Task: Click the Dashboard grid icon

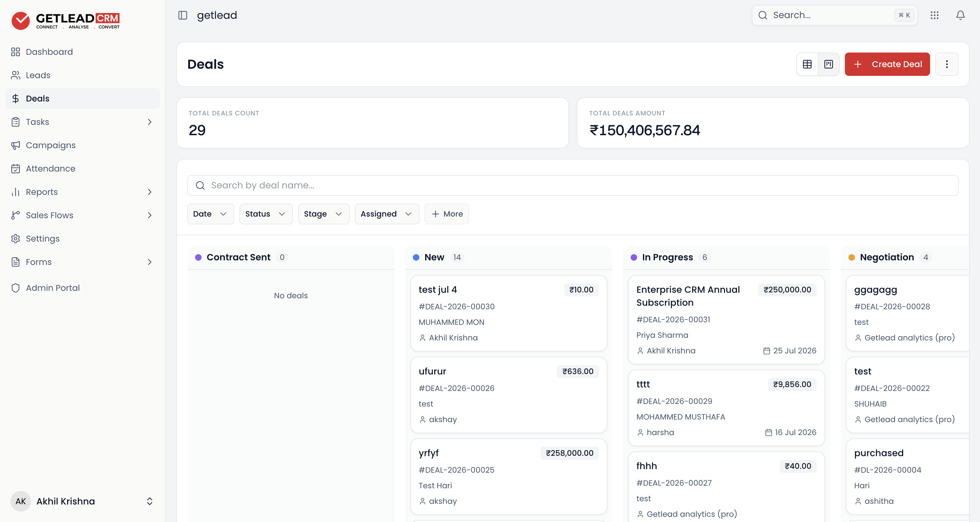Action: [x=15, y=52]
